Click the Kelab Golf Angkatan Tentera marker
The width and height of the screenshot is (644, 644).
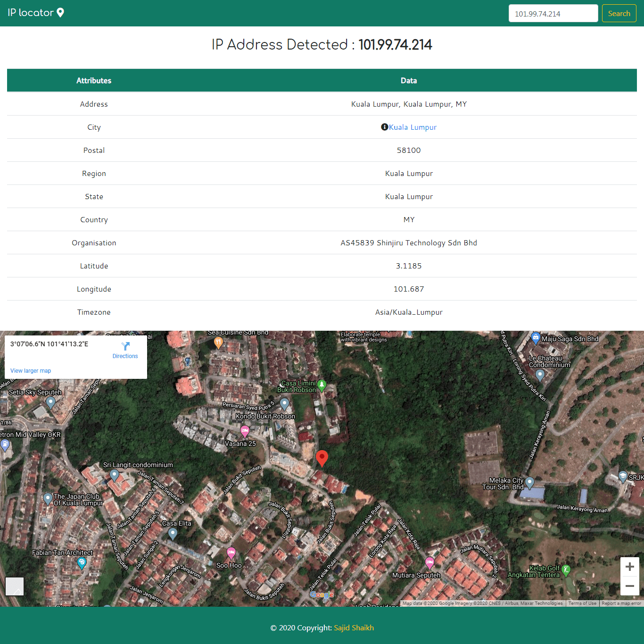pos(566,570)
